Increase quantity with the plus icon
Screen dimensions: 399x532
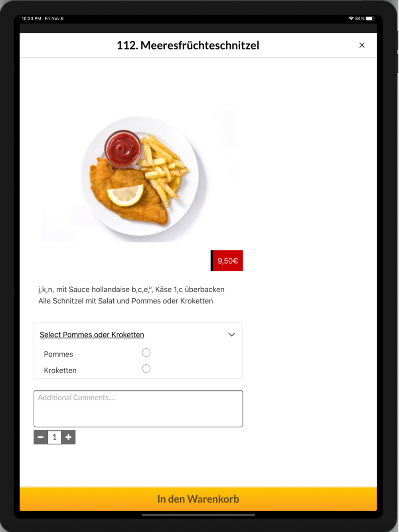(69, 437)
